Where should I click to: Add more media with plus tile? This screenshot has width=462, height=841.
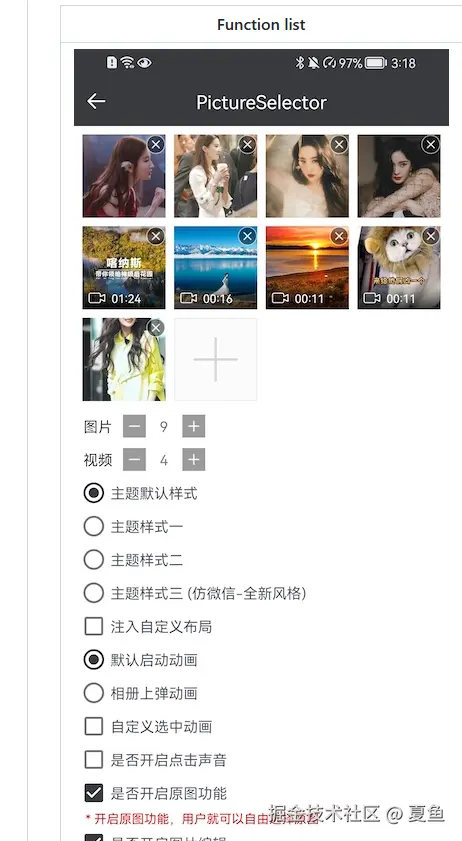[x=216, y=359]
